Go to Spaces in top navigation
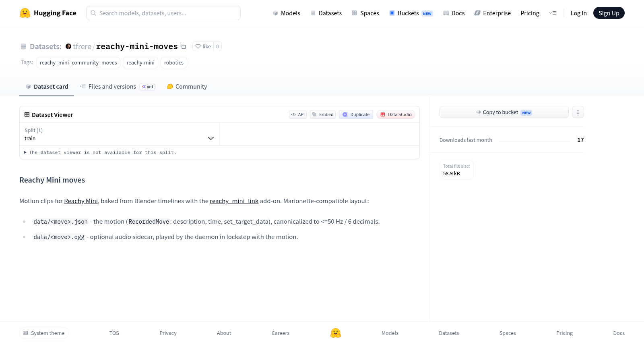644x347 pixels. pos(365,13)
